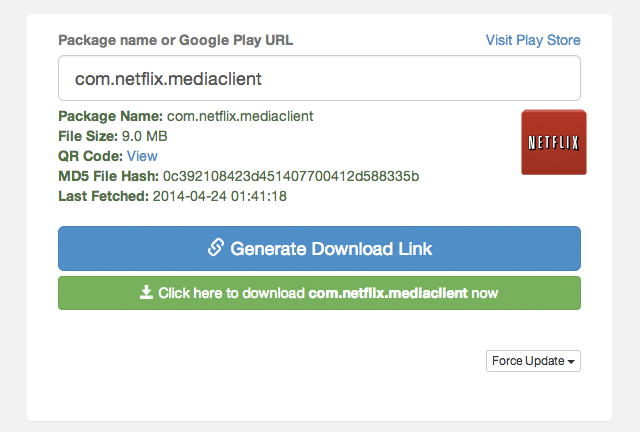Click the bold package name in green button

coord(388,293)
